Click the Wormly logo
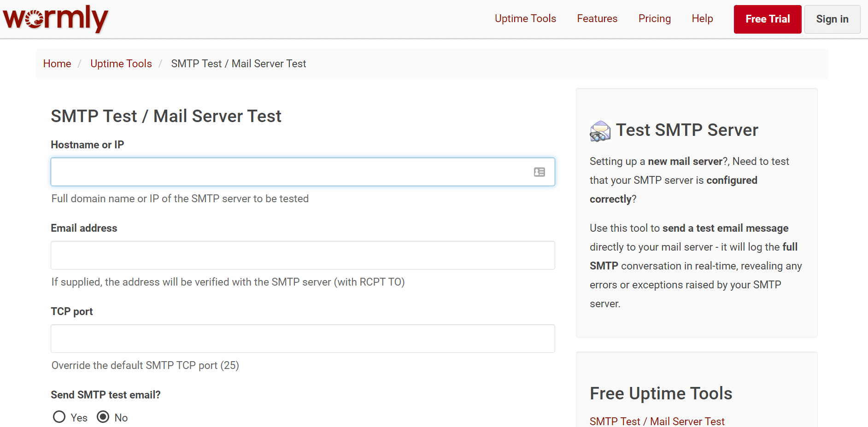This screenshot has width=868, height=427. [55, 19]
